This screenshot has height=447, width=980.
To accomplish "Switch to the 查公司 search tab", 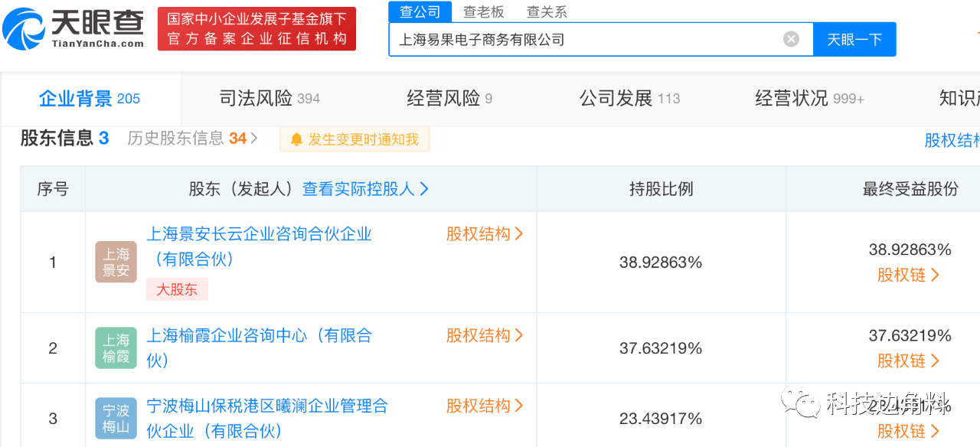I will click(420, 11).
